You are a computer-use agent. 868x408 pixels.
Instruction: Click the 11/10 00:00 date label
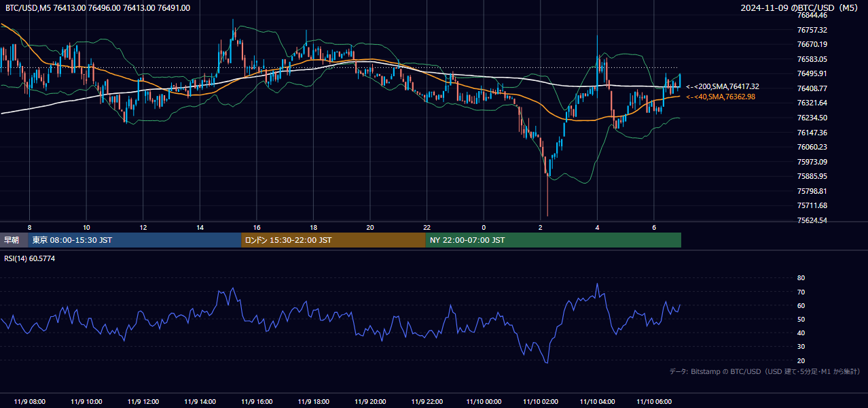click(x=484, y=401)
